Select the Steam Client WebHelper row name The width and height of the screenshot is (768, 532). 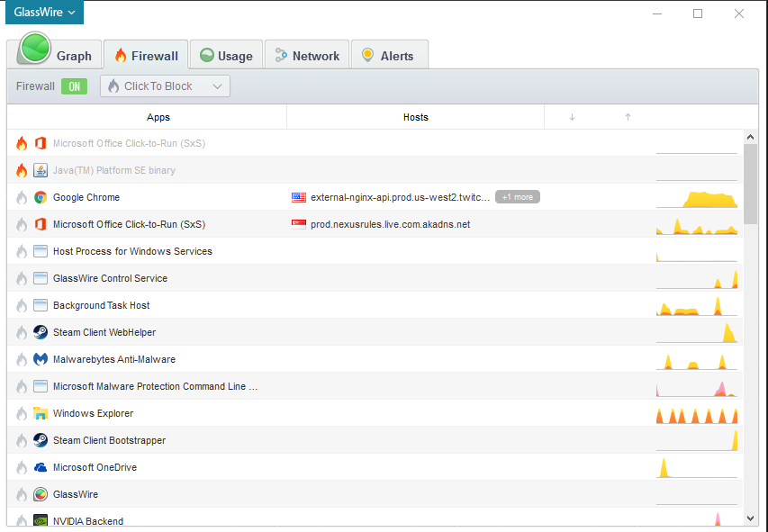pos(104,332)
